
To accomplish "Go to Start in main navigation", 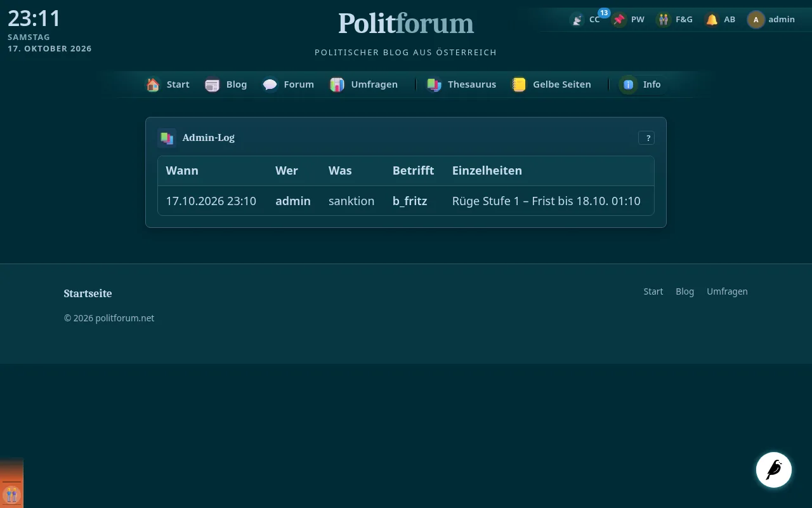I will (x=178, y=84).
